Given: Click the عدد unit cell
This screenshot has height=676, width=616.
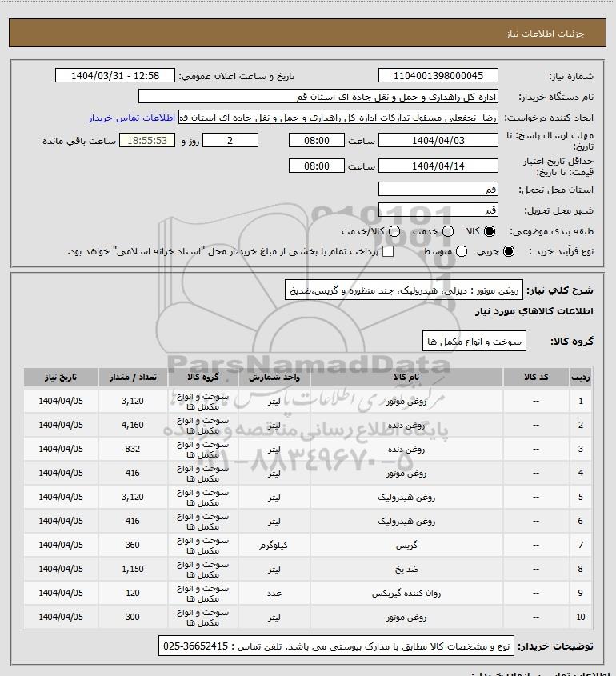Looking at the screenshot, I should click(274, 593).
